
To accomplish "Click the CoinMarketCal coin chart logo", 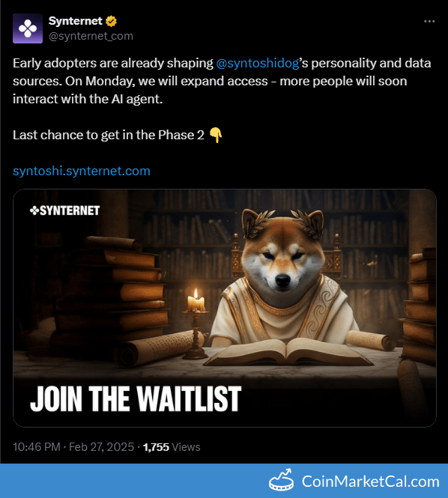I will pyautogui.click(x=281, y=479).
